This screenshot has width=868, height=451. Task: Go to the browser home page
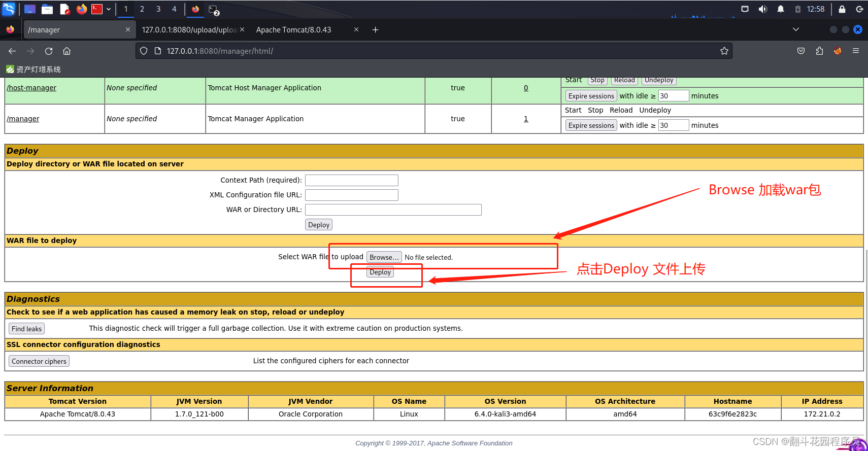pyautogui.click(x=66, y=51)
